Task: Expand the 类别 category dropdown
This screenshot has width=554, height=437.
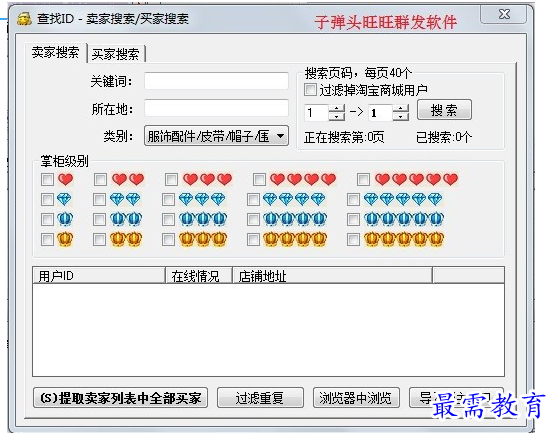Action: point(216,136)
